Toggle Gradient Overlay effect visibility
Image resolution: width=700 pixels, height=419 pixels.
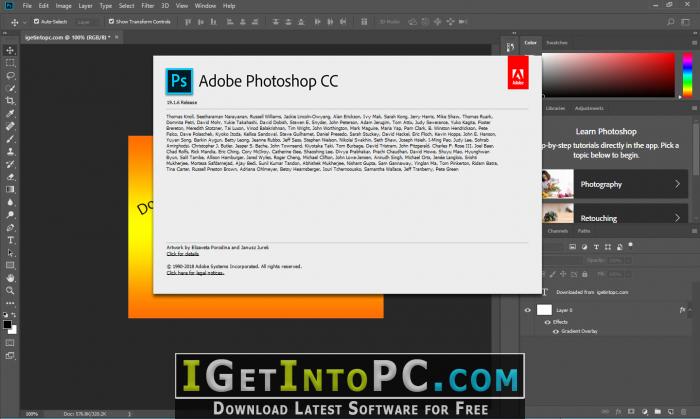(555, 332)
